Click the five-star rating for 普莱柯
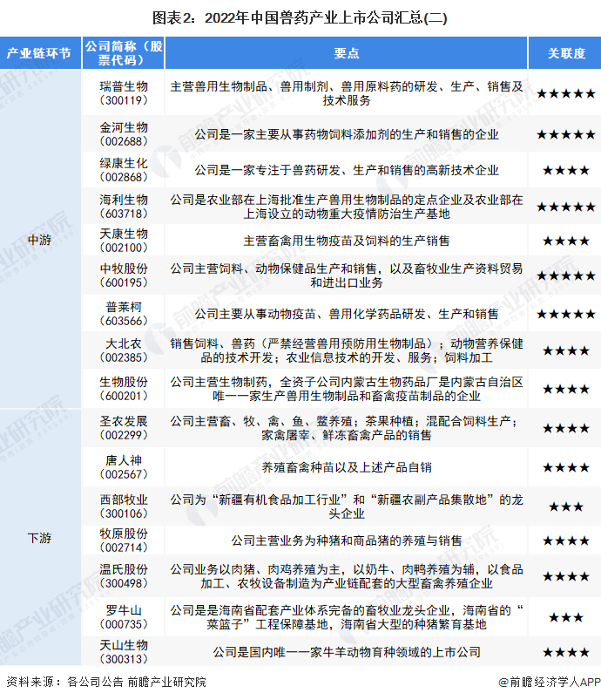Screen dimensions: 601x700 [566, 314]
